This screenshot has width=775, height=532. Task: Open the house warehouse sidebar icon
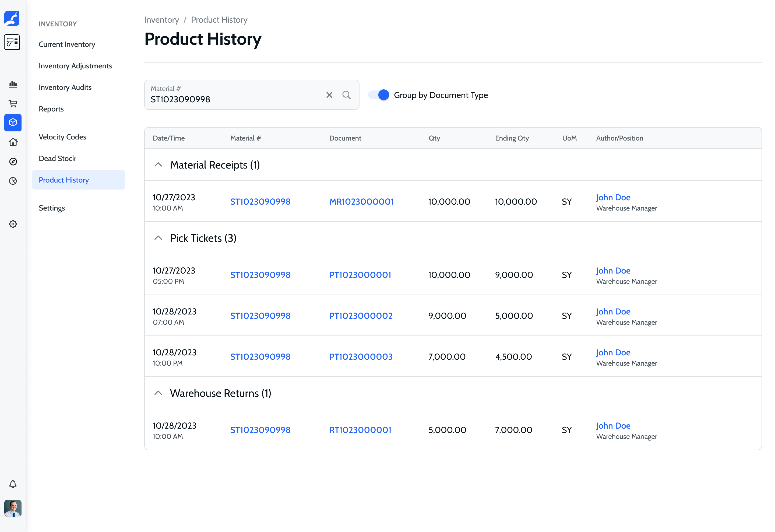13,142
